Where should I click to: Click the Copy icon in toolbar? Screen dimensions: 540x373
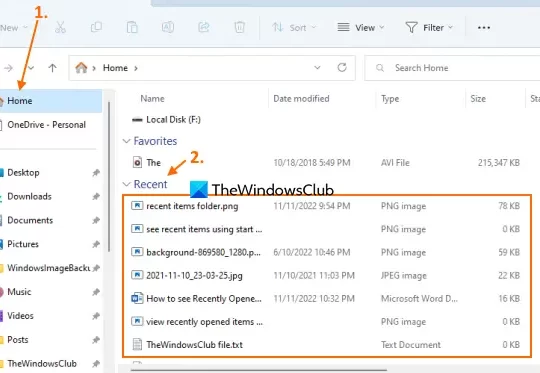tap(96, 27)
